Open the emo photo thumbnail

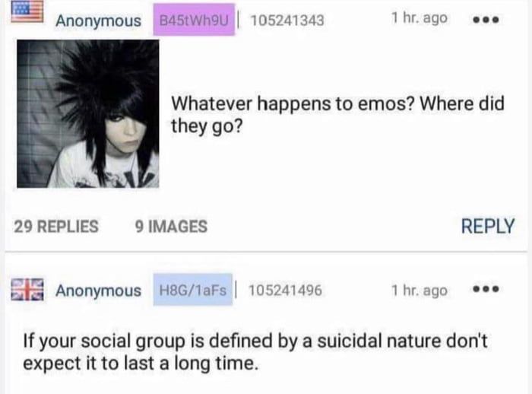coord(88,114)
